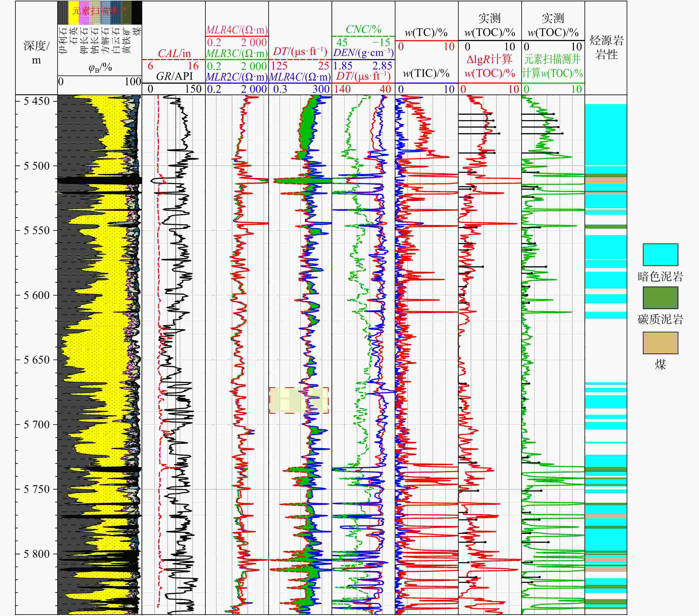Click the black 煤 mineral header swatch
This screenshot has width=699, height=616.
tap(137, 13)
